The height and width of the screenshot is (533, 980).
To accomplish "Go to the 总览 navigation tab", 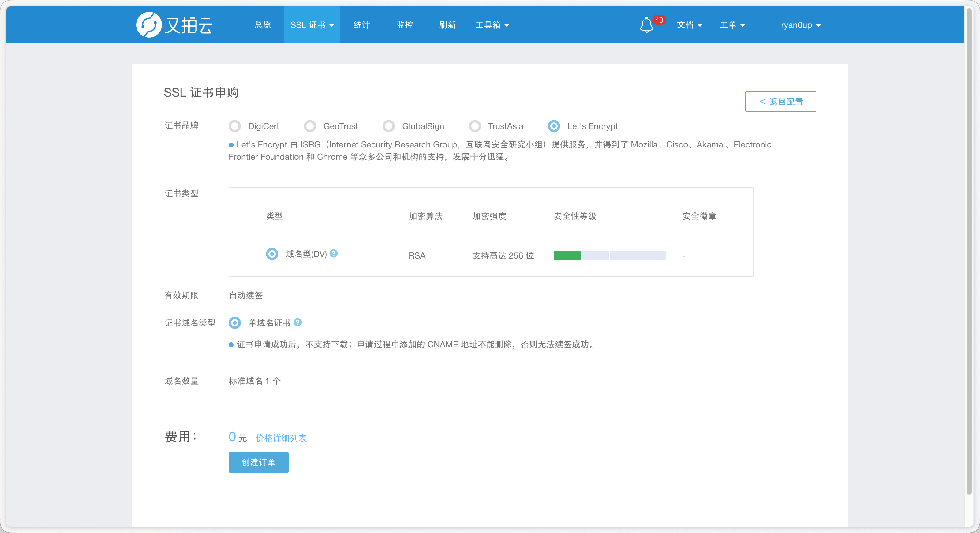I will click(x=263, y=25).
